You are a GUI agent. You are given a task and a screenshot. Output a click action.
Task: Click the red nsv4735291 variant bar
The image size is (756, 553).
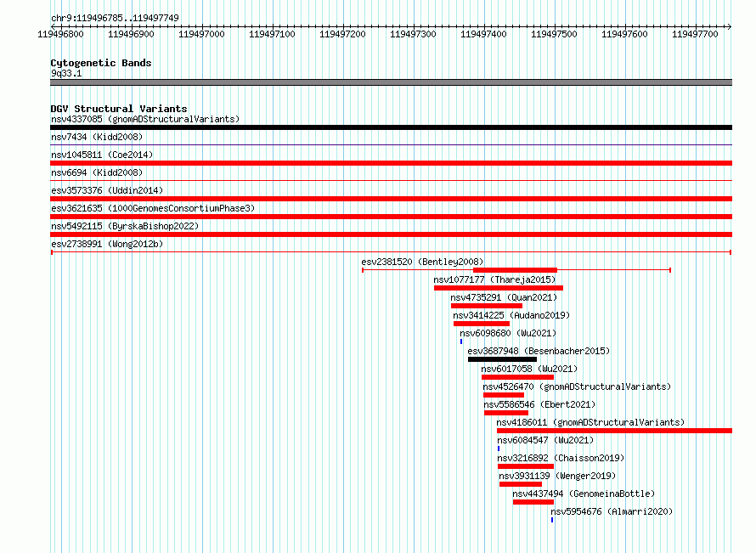tap(487, 306)
